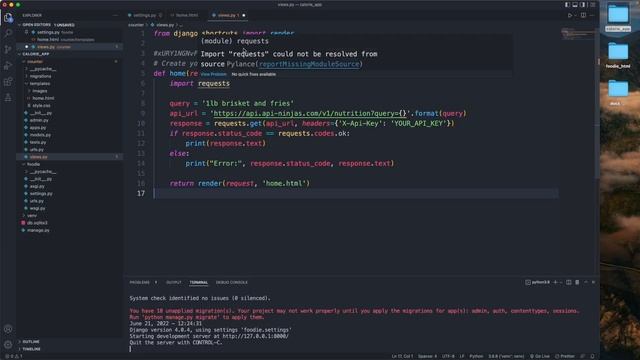This screenshot has height=360, width=640.
Task: Change UTF-8 encoding in status bar
Action: coord(448,356)
